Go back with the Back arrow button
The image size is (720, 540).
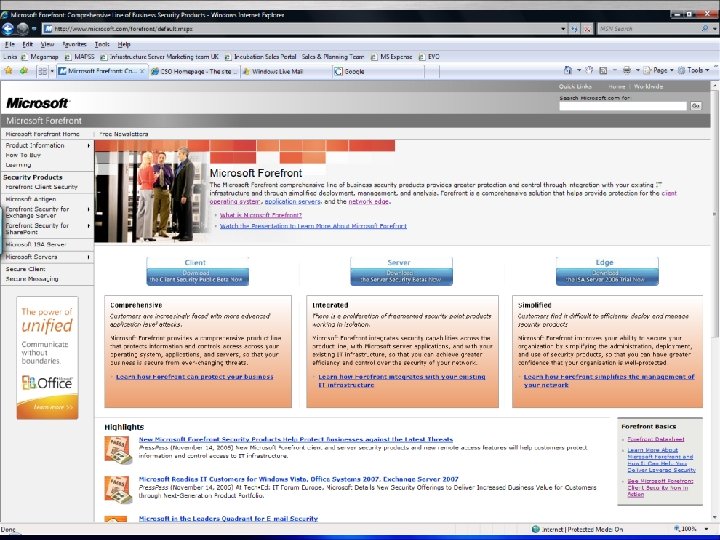(8, 28)
